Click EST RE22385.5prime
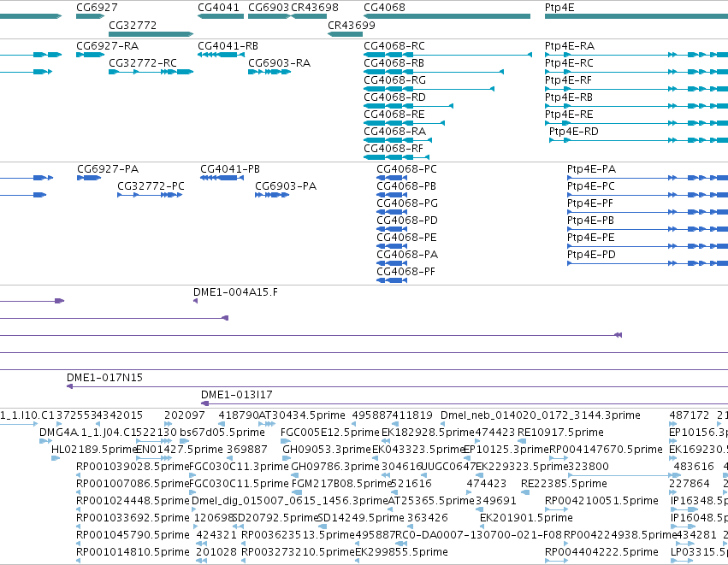728x565 pixels. (525, 492)
